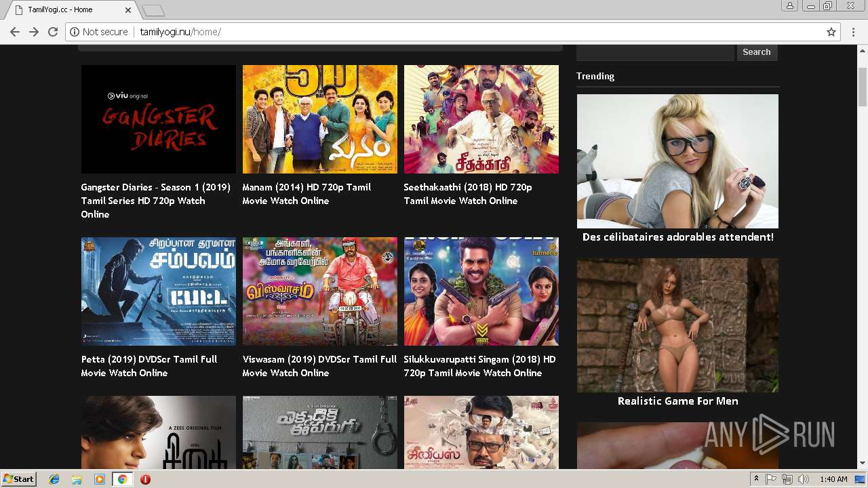Viewport: 868px width, 488px height.
Task: Click the 1:40 AM taskbar clock
Action: pyautogui.click(x=833, y=479)
